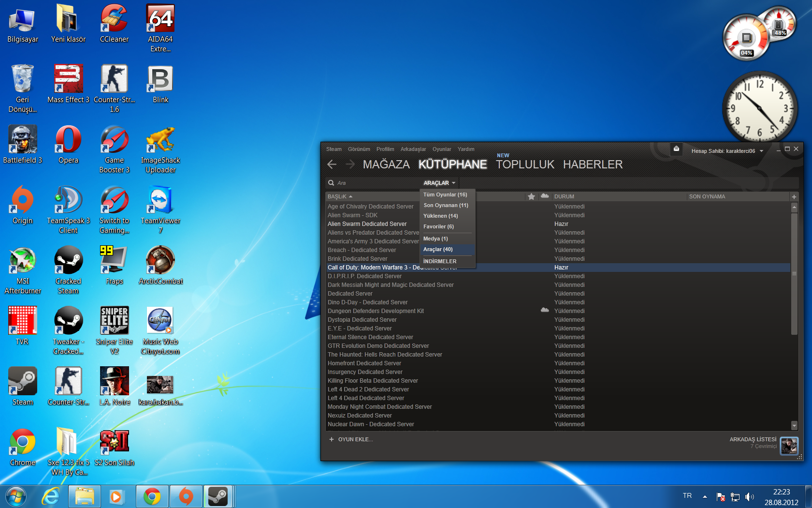Screen dimensions: 812x508
Task: Select Tüm Oyunlar (16) filter
Action: [x=445, y=194]
